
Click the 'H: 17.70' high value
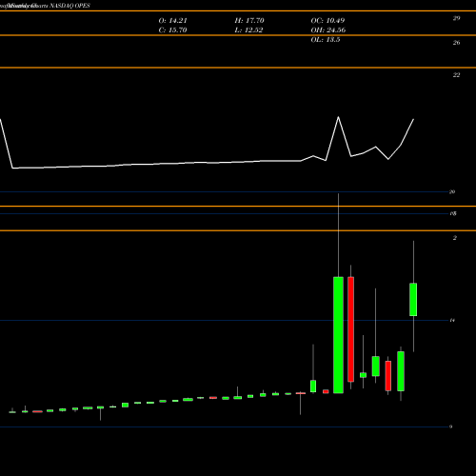(x=249, y=21)
